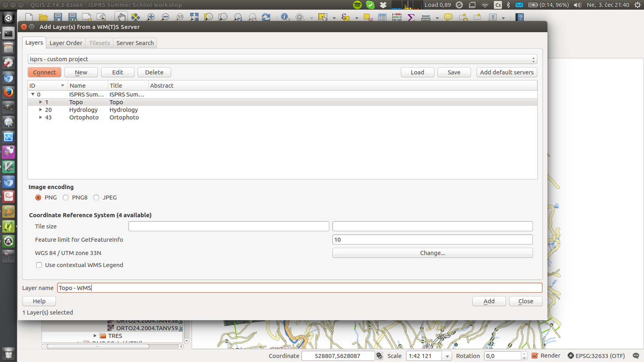Open Vim from the Ubuntu dock
This screenshot has height=362, width=644.
[x=8, y=167]
